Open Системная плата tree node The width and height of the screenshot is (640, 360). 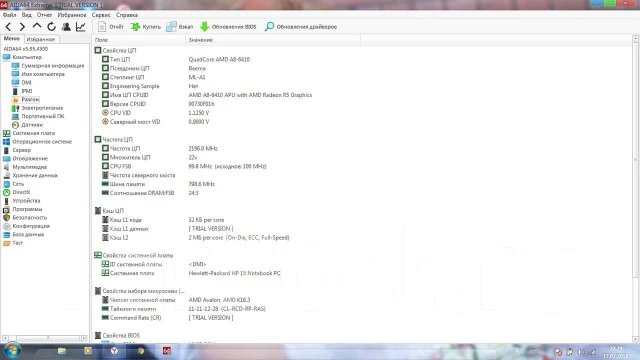click(x=33, y=133)
